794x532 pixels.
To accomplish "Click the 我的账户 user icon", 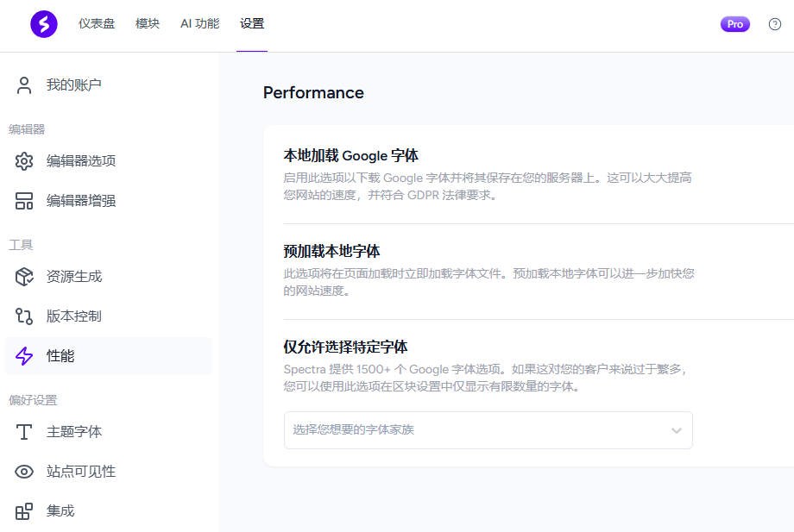I will [24, 85].
